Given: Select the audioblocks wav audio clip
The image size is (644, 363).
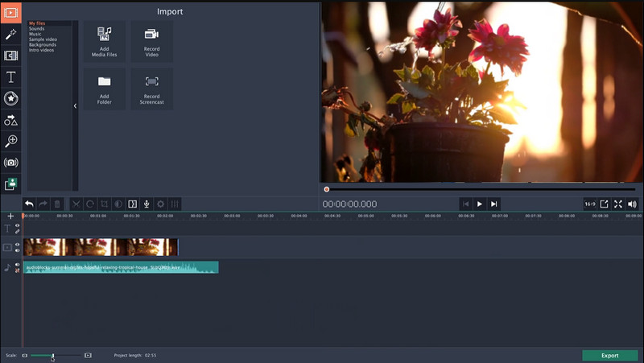Looking at the screenshot, I should point(121,267).
